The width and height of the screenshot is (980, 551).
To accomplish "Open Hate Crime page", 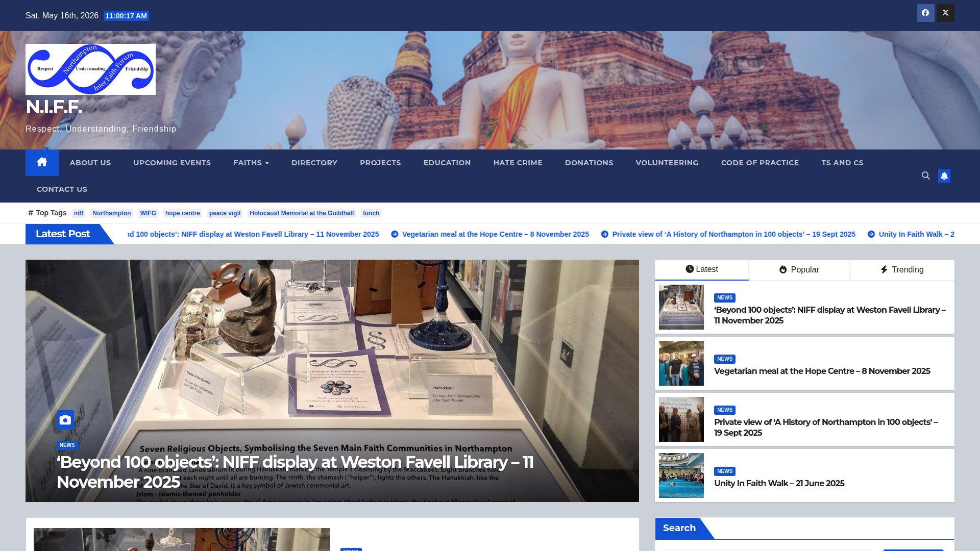I will point(518,163).
